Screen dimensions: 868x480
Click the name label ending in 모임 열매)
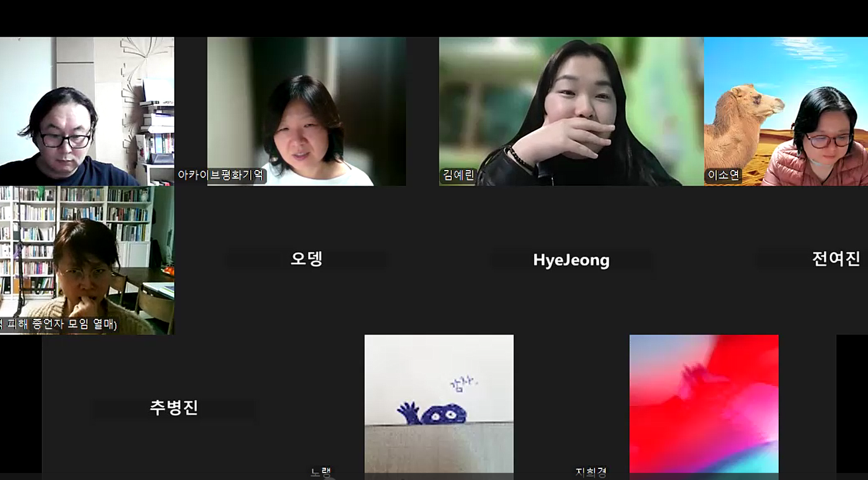pos(58,324)
